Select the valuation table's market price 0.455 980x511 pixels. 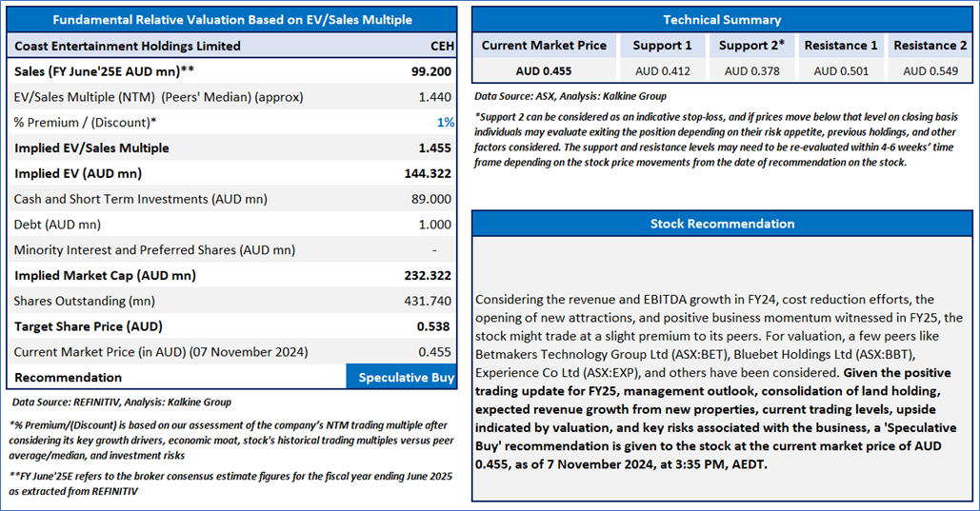pyautogui.click(x=435, y=352)
